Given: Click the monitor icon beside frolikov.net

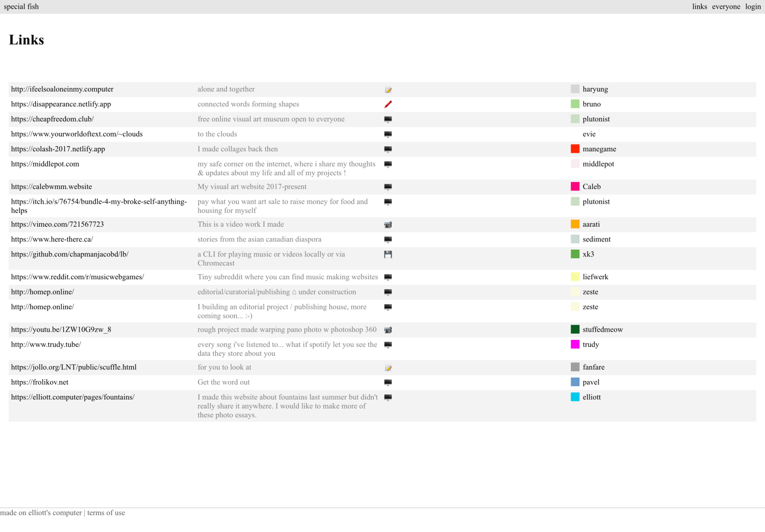Looking at the screenshot, I should 388,383.
